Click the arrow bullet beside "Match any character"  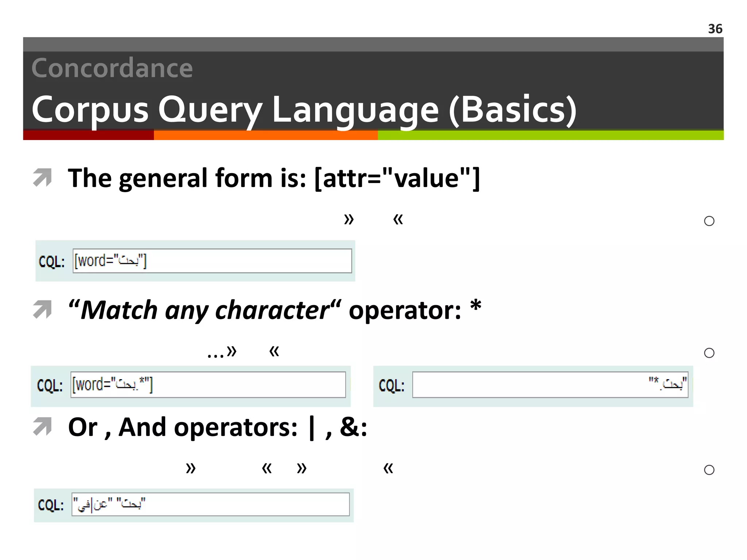[42, 310]
